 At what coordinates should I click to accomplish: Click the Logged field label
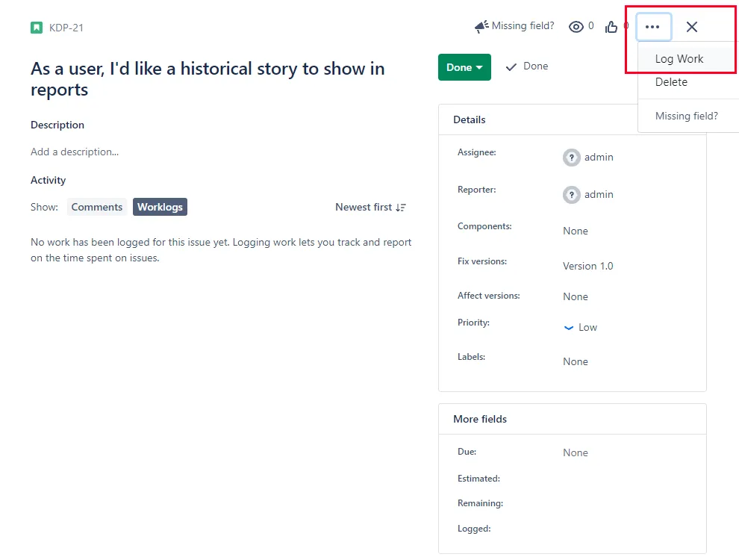(x=474, y=529)
